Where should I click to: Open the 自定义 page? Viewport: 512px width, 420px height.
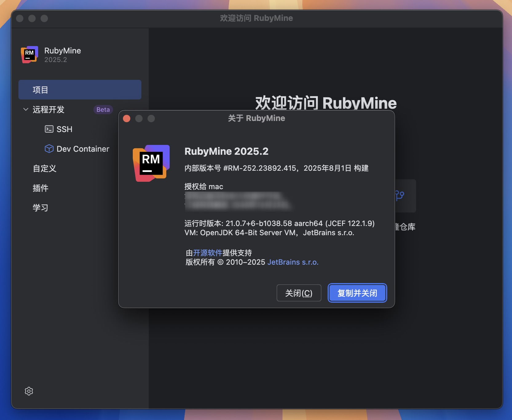(x=45, y=168)
